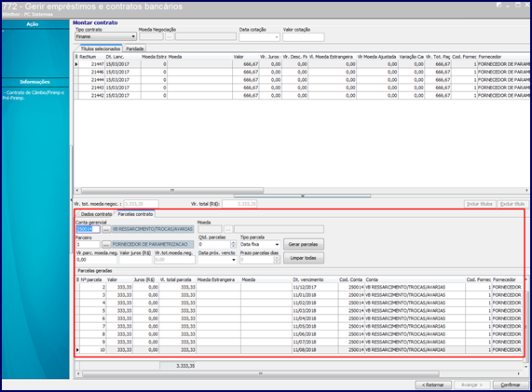Viewport: 532px width, 392px height.
Task: Click the Excluir título button
Action: [512, 204]
